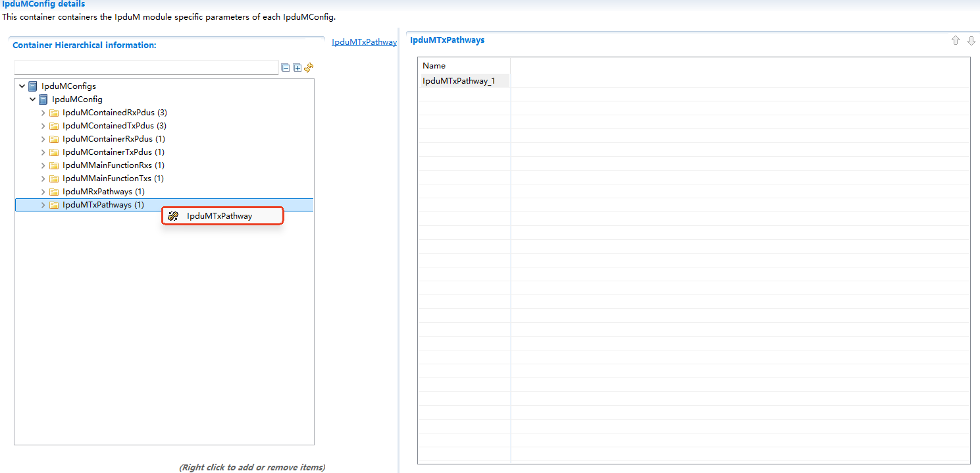Click the expand all tree icon
This screenshot has height=473, width=980.
[x=297, y=68]
